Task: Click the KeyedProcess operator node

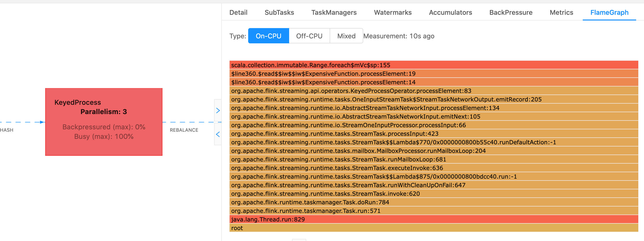Action: coord(104,122)
